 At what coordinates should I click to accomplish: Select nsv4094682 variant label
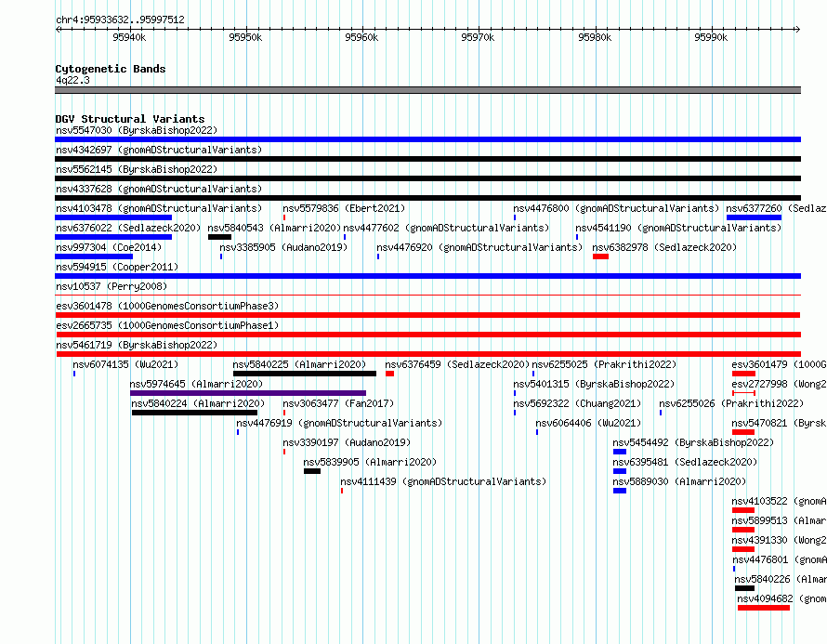(781, 598)
